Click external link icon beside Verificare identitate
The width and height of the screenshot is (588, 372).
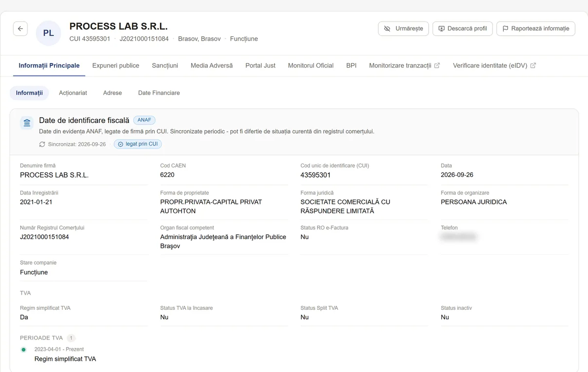click(x=533, y=65)
